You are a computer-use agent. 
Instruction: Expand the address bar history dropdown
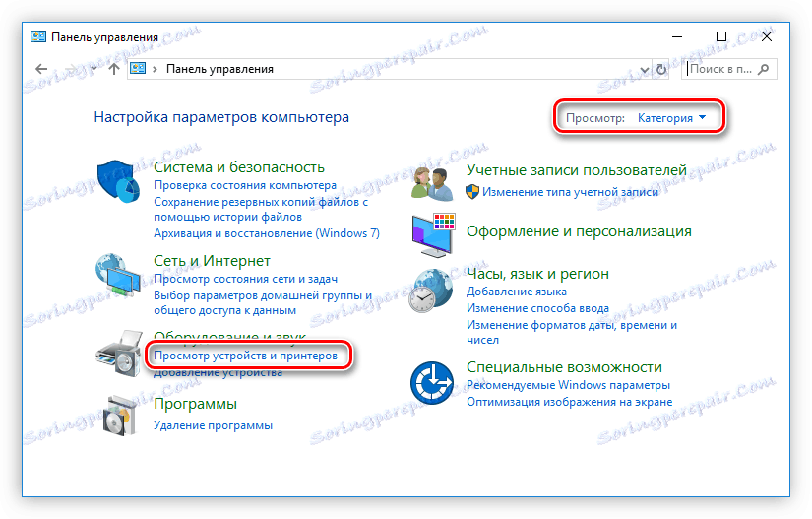(x=645, y=70)
